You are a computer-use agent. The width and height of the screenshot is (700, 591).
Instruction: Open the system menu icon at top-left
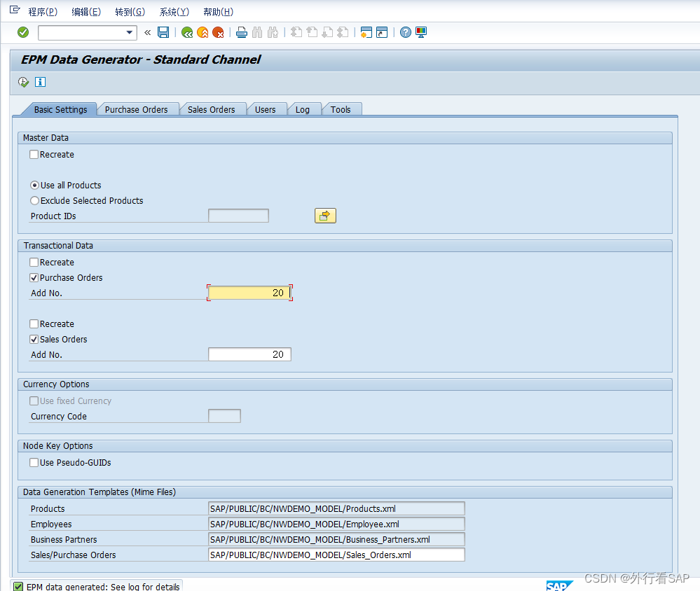point(14,10)
